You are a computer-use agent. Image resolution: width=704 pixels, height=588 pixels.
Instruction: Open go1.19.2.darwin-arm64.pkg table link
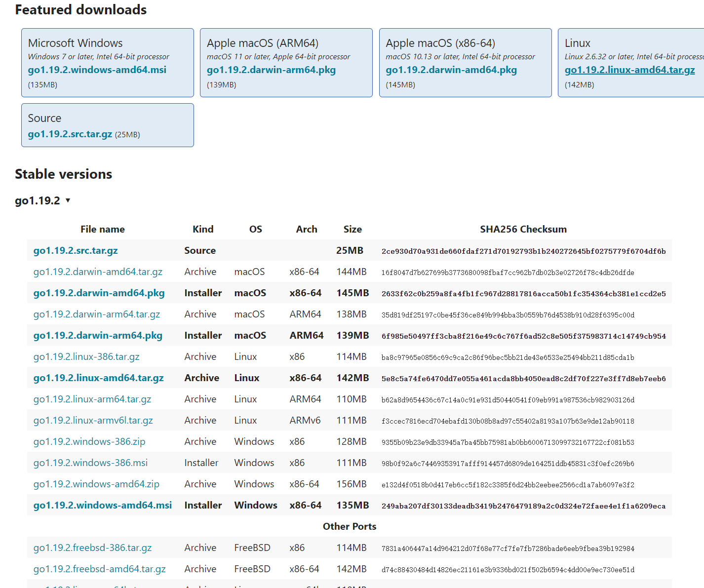98,335
